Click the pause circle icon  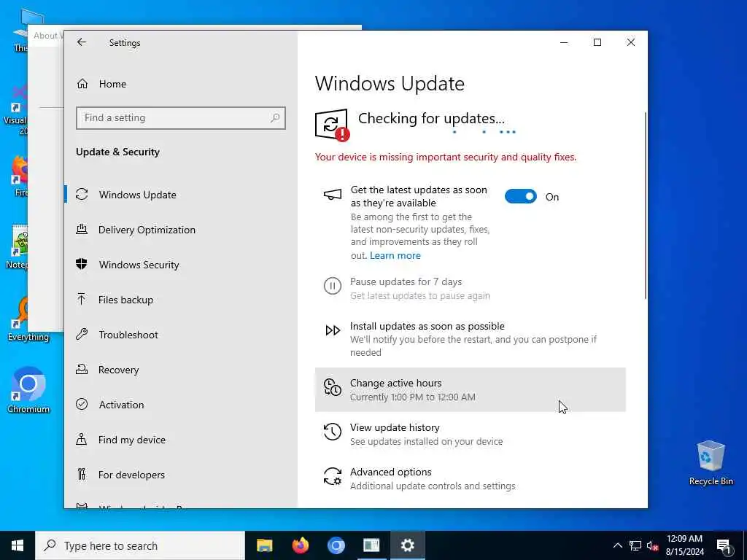pyautogui.click(x=333, y=286)
